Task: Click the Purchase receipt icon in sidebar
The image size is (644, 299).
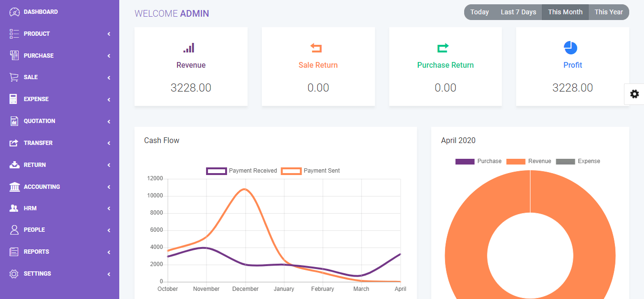Action: 14,55
